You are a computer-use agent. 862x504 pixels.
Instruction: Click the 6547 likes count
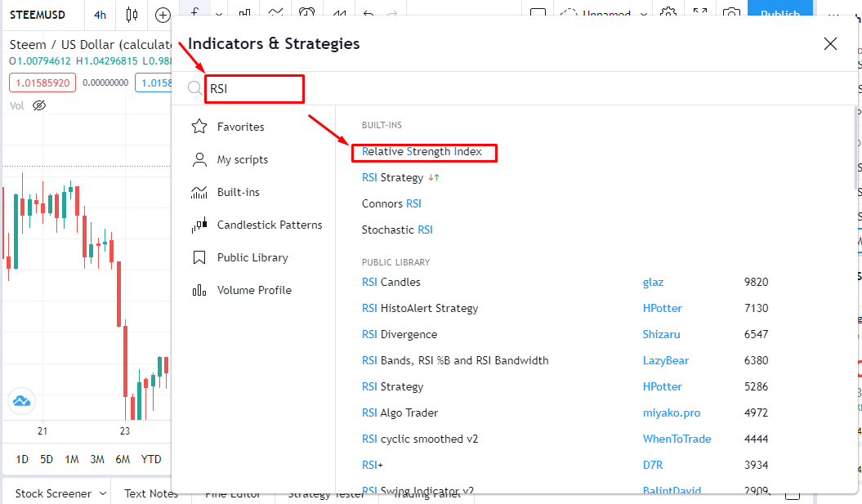tap(756, 334)
